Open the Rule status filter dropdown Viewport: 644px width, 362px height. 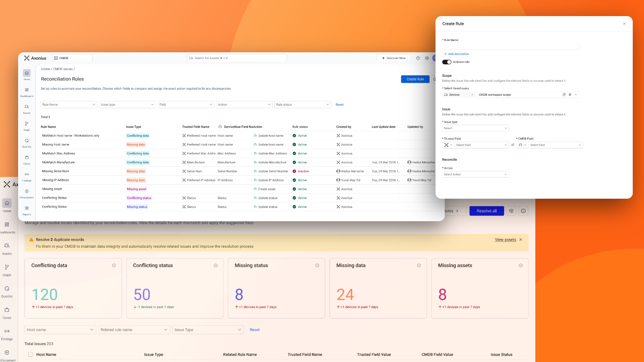point(303,105)
